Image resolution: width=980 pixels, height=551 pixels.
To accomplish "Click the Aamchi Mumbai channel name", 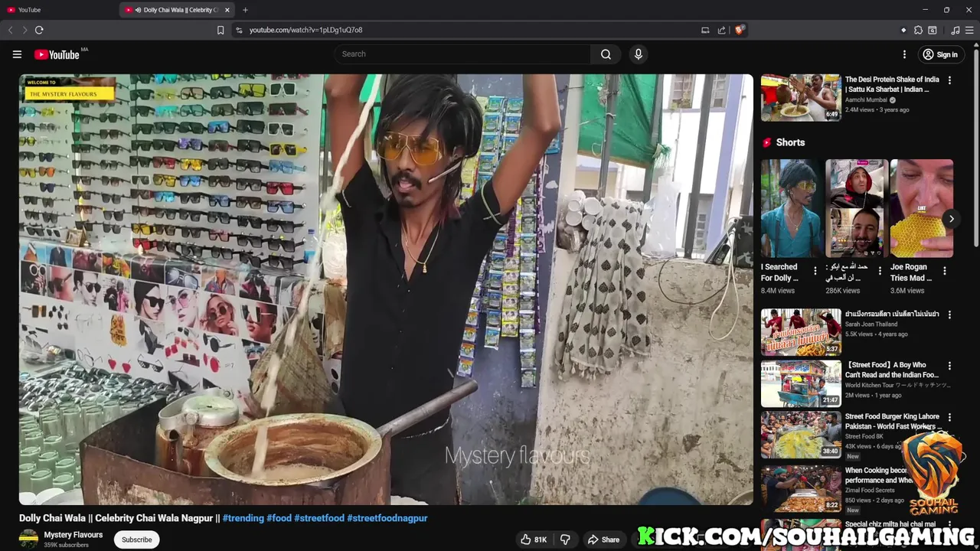I will (x=866, y=99).
